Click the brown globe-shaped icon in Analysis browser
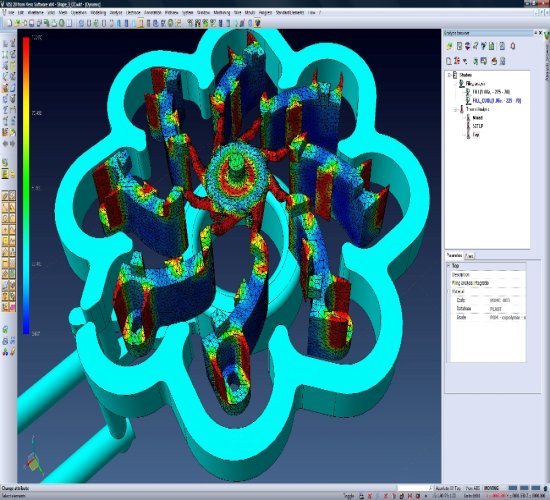Viewport: 550px width, 500px height. point(494,61)
